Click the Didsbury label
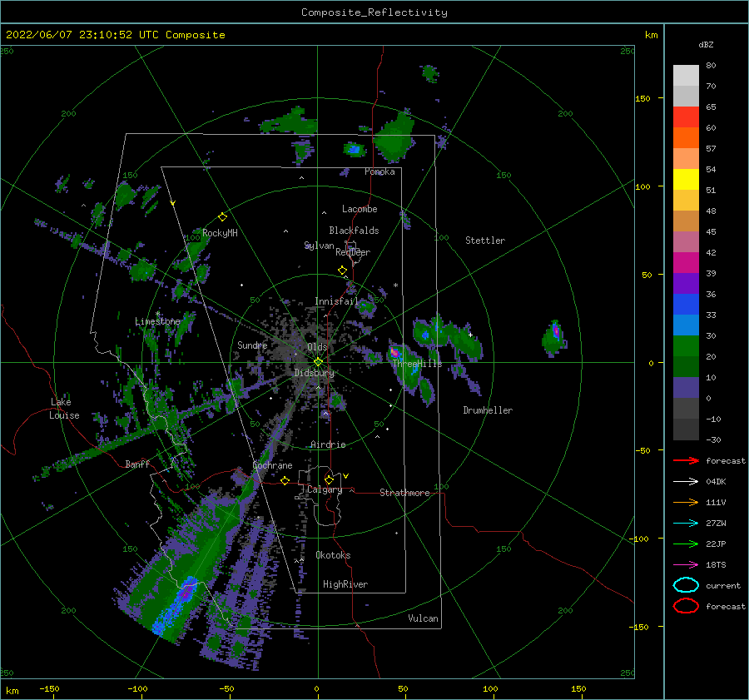Screen dimensions: 749x700 tap(315, 373)
